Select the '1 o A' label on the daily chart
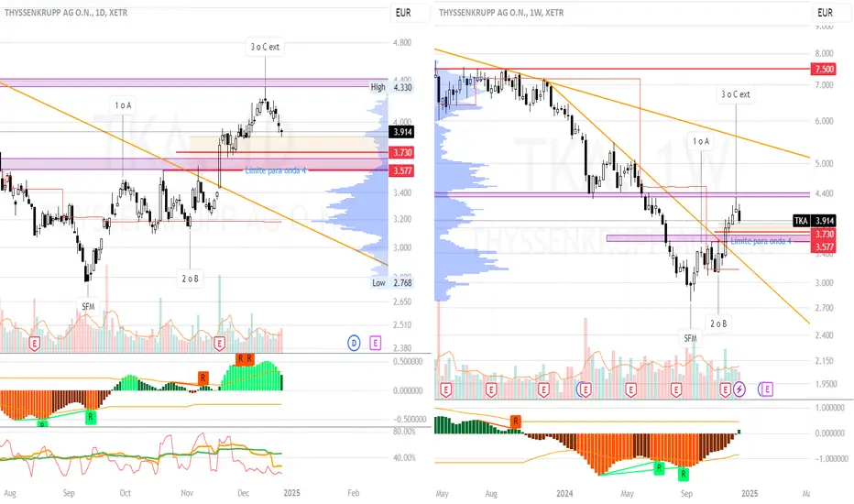This screenshot has width=854, height=504. pos(123,105)
